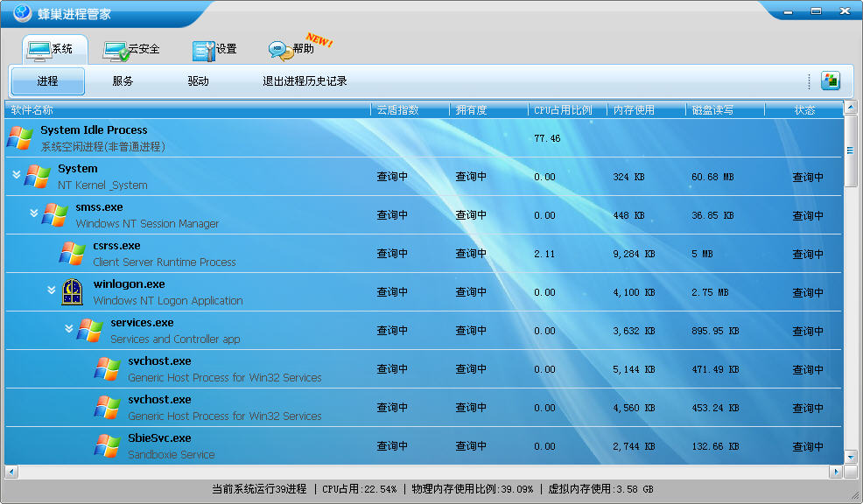This screenshot has width=863, height=504.
Task: Click the System process Windows icon
Action: coord(38,177)
